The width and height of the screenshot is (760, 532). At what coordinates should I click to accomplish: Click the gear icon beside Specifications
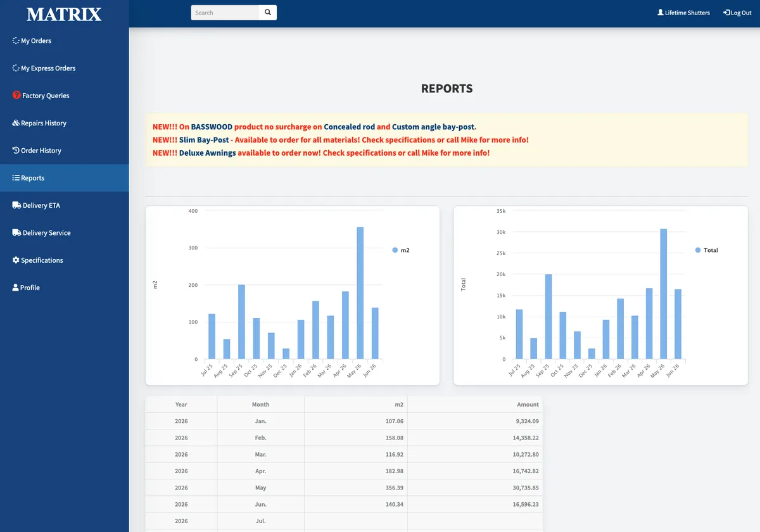16,260
